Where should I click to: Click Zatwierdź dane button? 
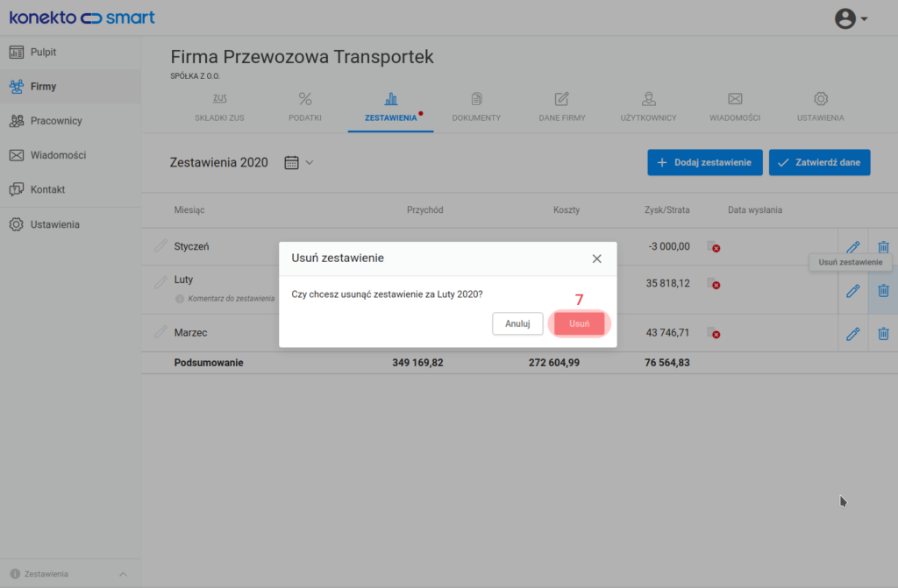[x=820, y=163]
